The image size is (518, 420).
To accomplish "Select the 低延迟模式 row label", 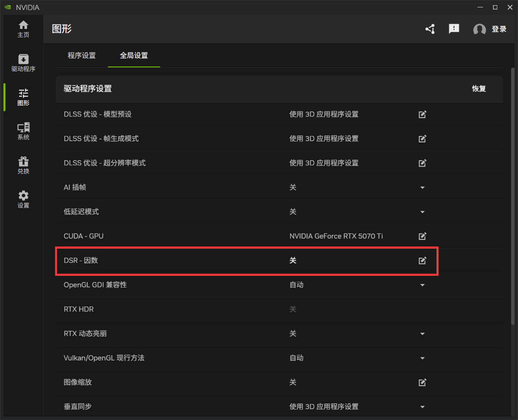I will (x=81, y=212).
